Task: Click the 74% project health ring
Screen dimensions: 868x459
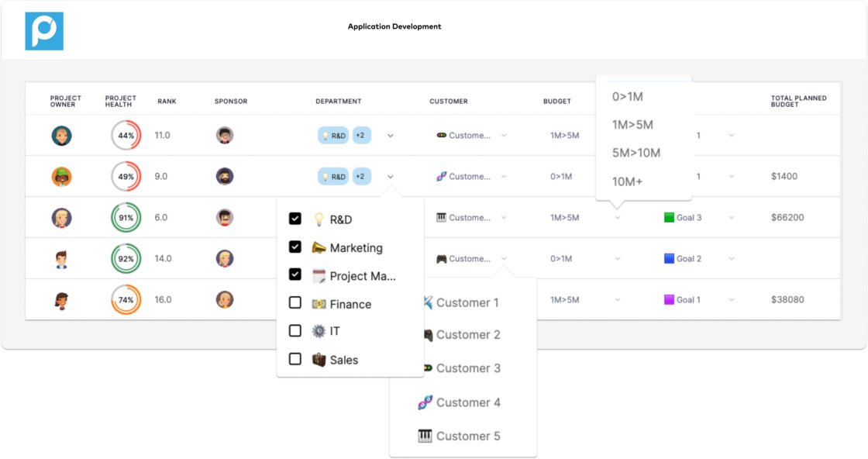Action: click(x=126, y=300)
